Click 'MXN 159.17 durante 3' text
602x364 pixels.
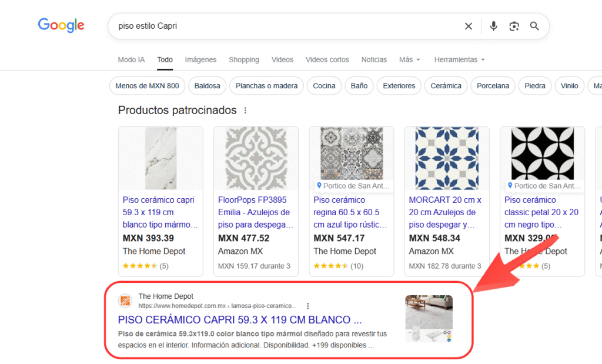coord(254,266)
